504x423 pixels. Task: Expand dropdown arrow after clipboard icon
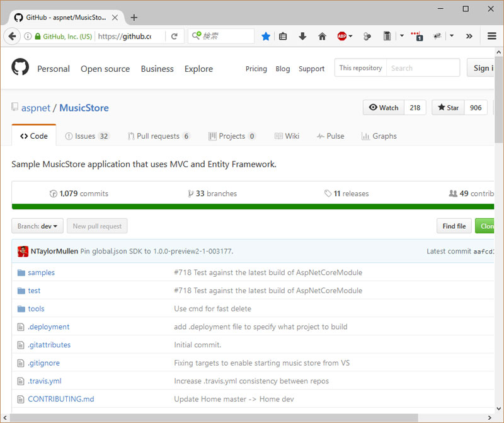402,36
